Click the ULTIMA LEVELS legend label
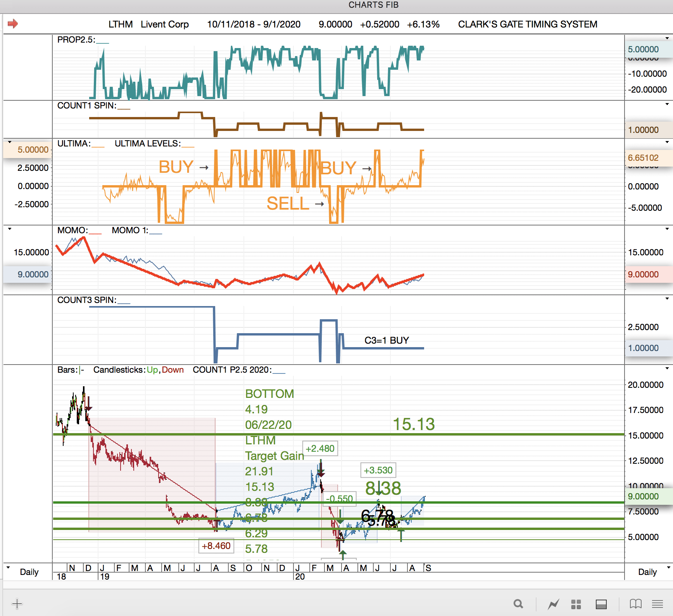 (147, 144)
